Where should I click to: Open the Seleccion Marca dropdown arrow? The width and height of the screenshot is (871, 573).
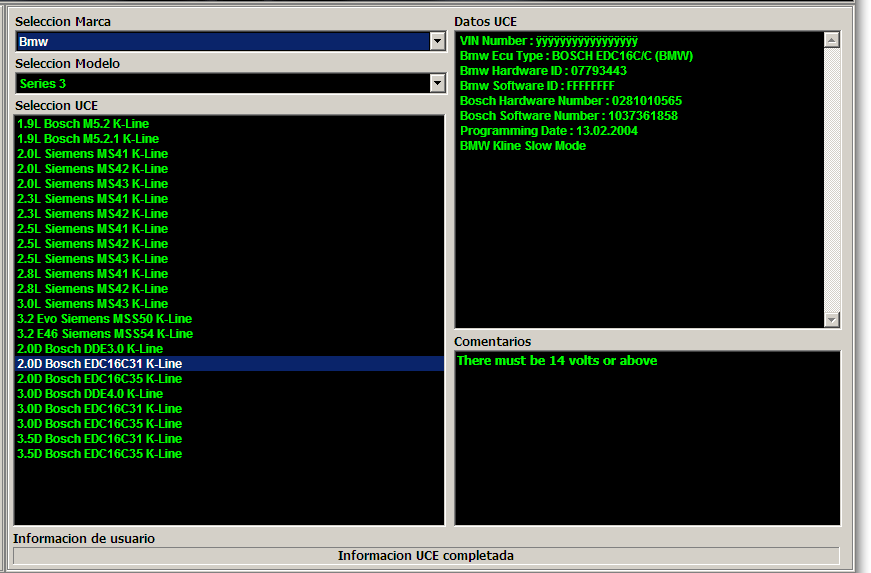click(x=437, y=42)
